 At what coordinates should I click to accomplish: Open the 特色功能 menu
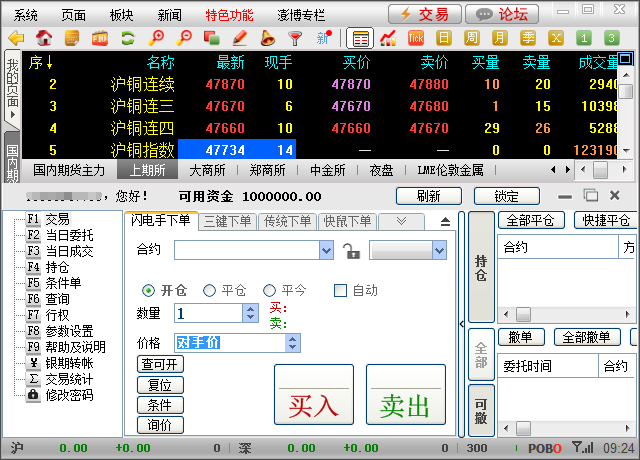(230, 15)
